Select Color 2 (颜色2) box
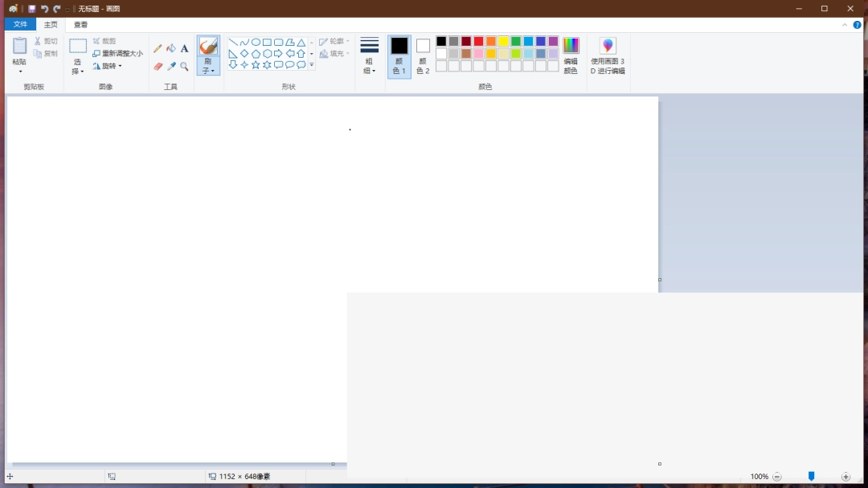This screenshot has width=868, height=488. tap(423, 56)
